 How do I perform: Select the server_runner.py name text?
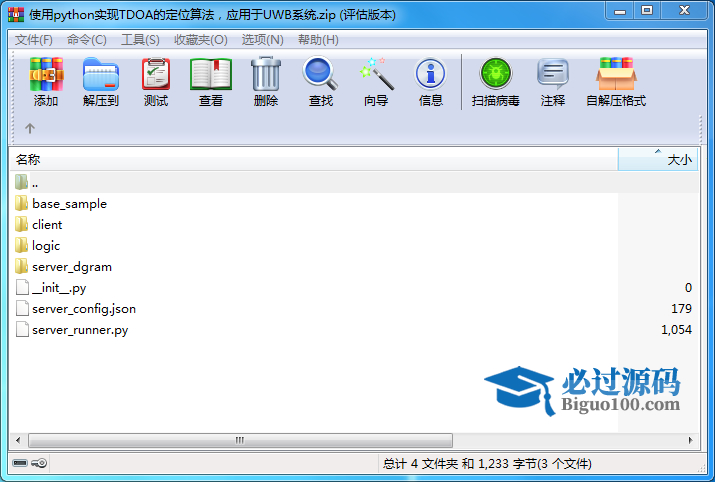[80, 330]
